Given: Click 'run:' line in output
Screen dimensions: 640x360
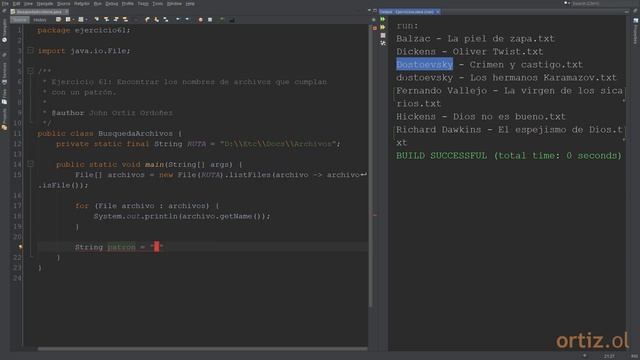Looking at the screenshot, I should click(407, 26).
